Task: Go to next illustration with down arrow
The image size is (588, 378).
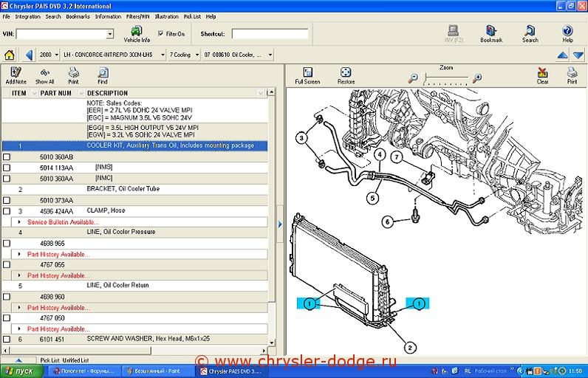Action: pyautogui.click(x=578, y=55)
